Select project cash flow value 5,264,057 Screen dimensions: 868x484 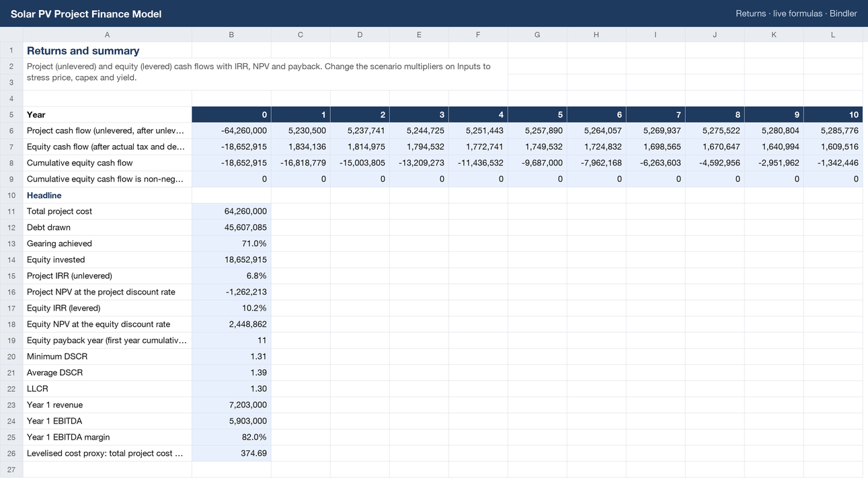596,130
